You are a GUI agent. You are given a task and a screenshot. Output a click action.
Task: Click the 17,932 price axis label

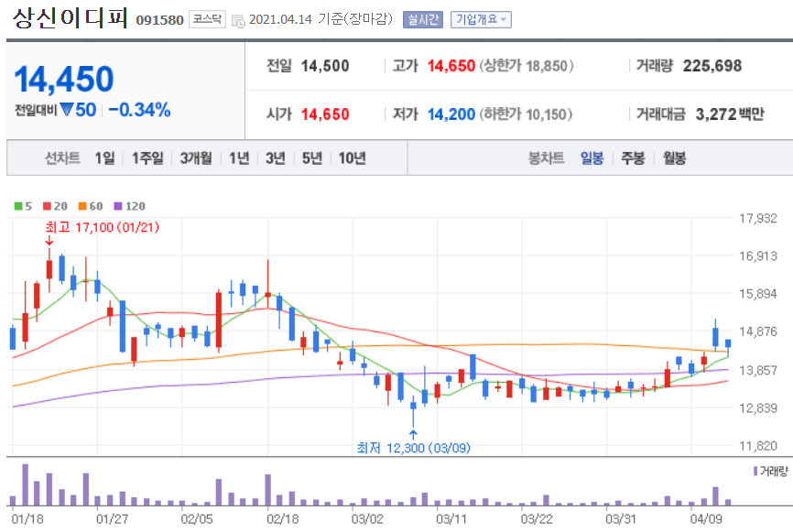click(757, 219)
